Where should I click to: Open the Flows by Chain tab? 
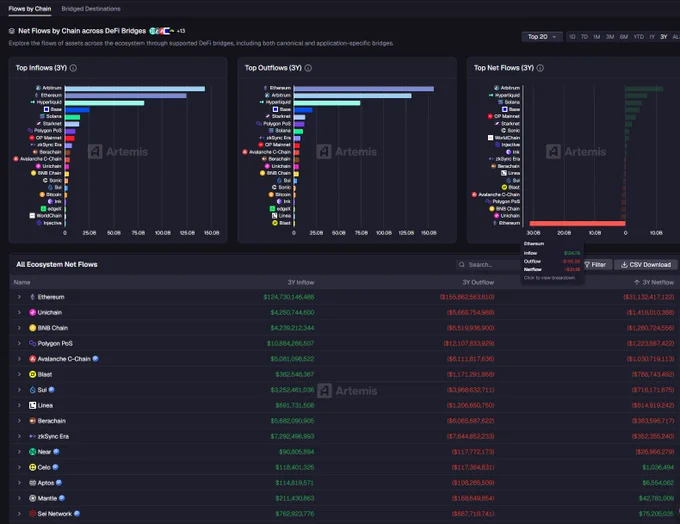point(29,9)
